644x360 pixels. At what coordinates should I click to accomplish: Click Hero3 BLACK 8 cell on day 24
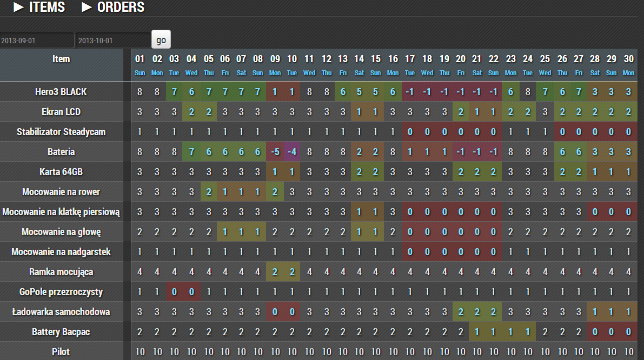[528, 91]
